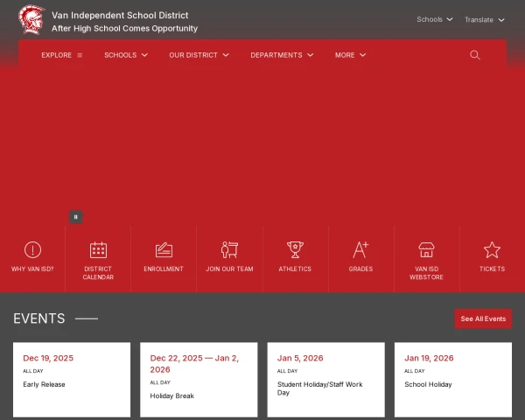Open the Translate language dropdown
525x420 pixels.
click(484, 19)
